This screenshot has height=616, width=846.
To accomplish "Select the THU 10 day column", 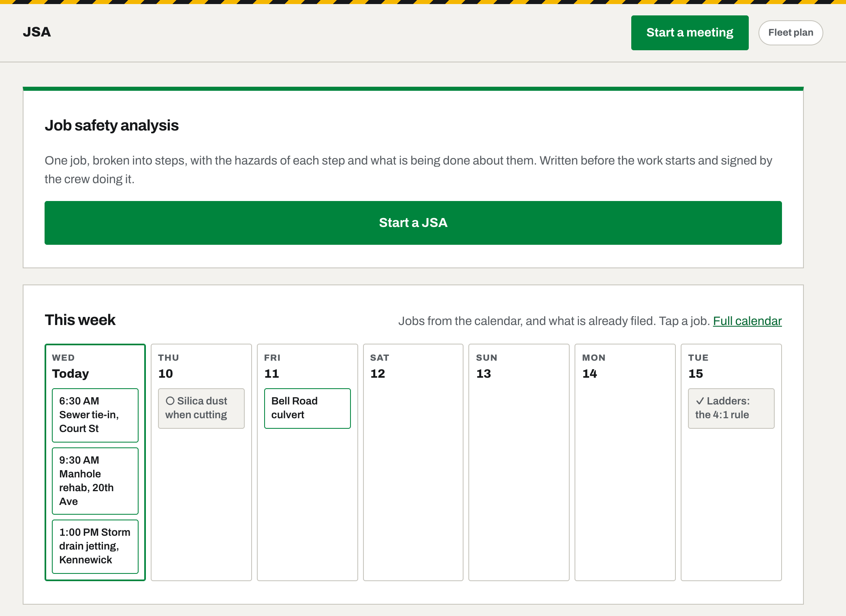I will tap(201, 462).
